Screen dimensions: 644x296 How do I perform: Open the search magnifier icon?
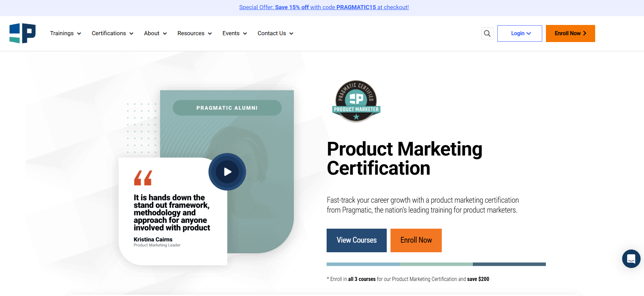pos(487,33)
